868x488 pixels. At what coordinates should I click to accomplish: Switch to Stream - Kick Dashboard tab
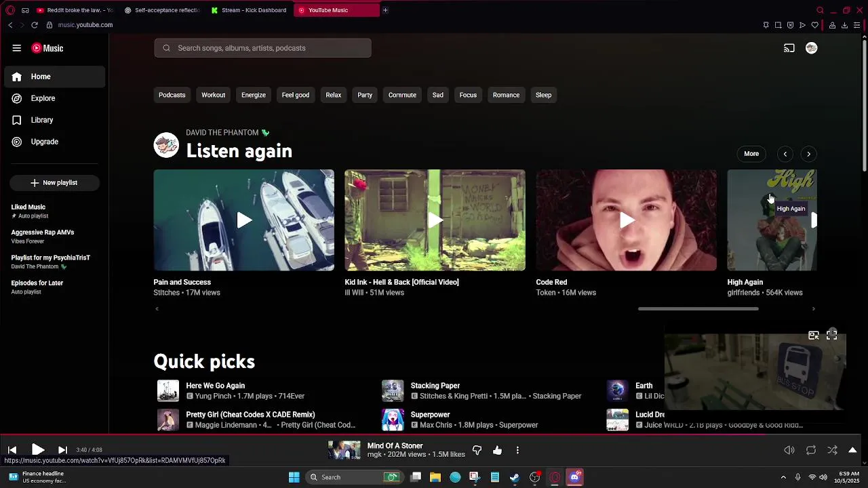(250, 10)
